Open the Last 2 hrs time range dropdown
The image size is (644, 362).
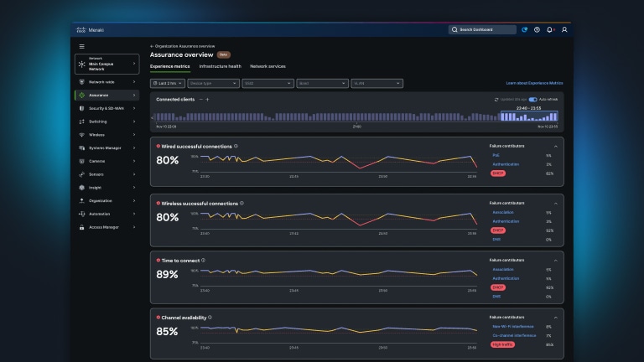168,83
